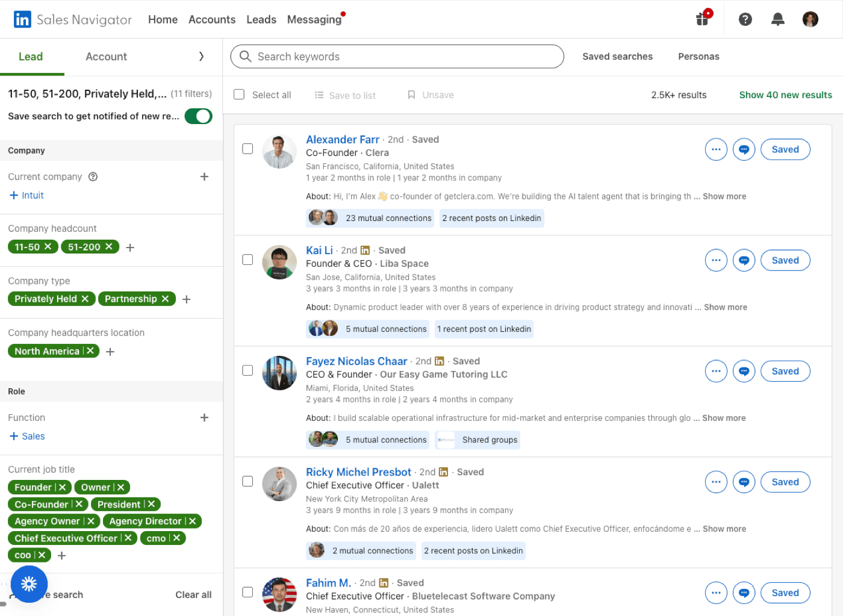
Task: Open Ricky Michel Presbot's profile name
Action: (x=358, y=472)
